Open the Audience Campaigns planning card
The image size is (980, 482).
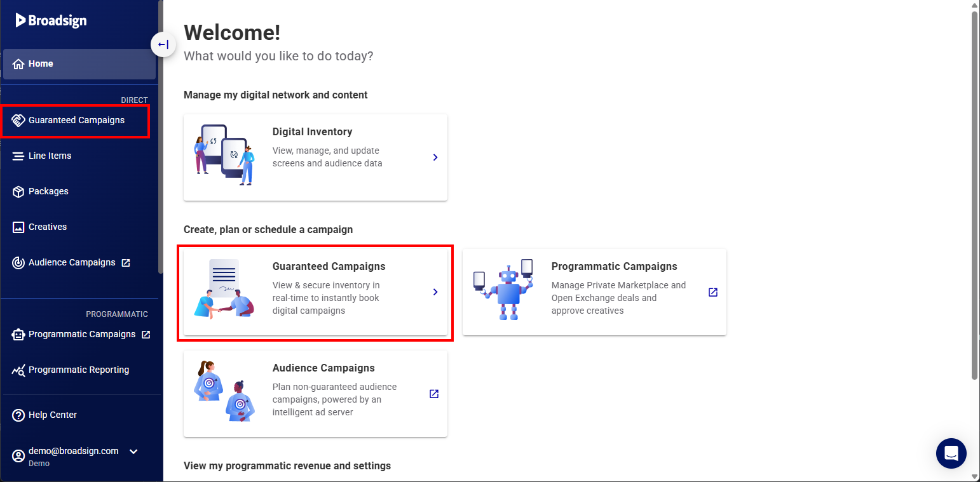315,394
